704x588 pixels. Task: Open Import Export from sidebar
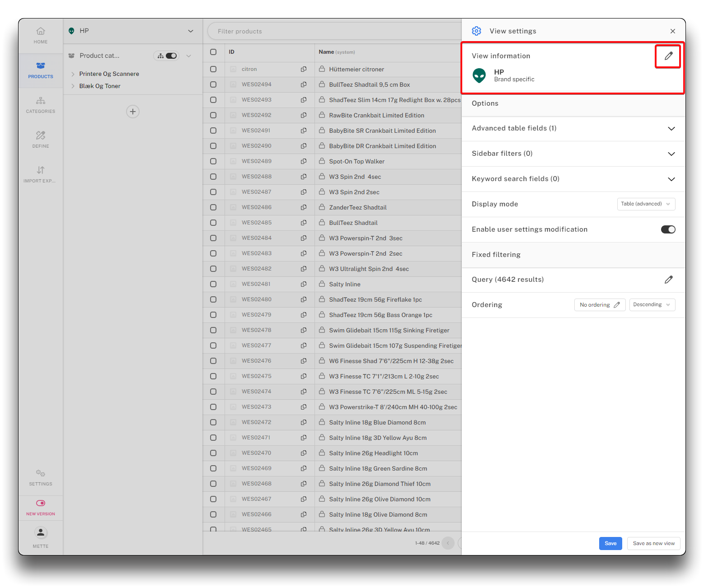41,174
